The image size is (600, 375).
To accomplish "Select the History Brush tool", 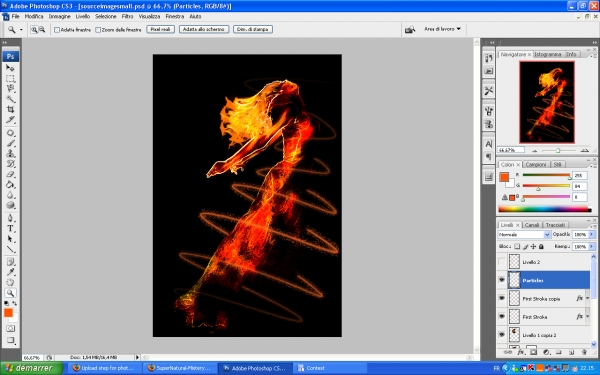I will (x=10, y=164).
